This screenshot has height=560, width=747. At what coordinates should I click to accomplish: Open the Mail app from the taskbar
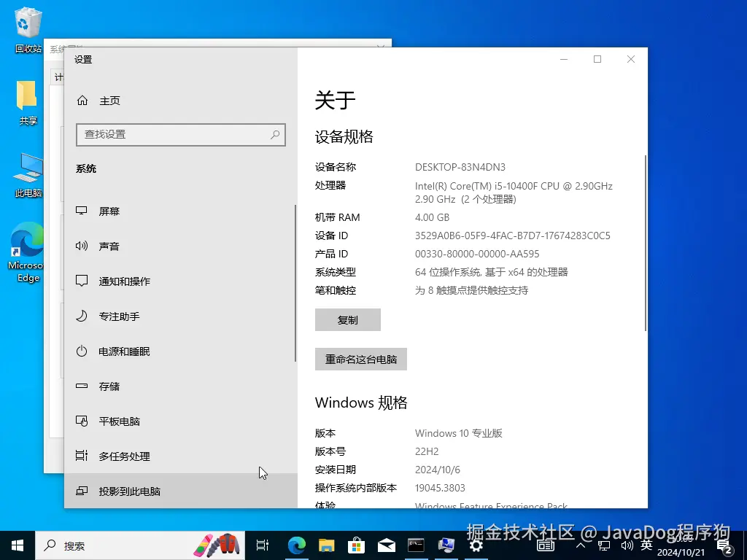(387, 545)
